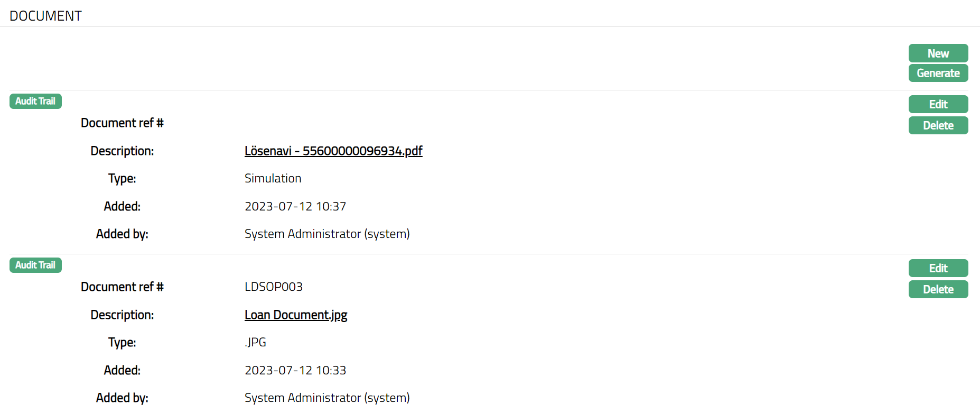Image resolution: width=980 pixels, height=413 pixels.
Task: Click the DOCUMENT section heading
Action: click(x=45, y=16)
